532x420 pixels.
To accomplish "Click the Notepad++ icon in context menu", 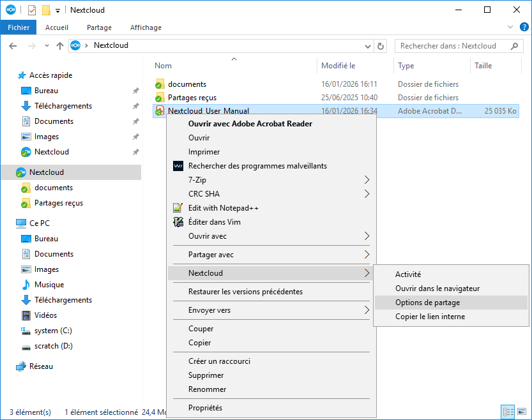I will (178, 208).
